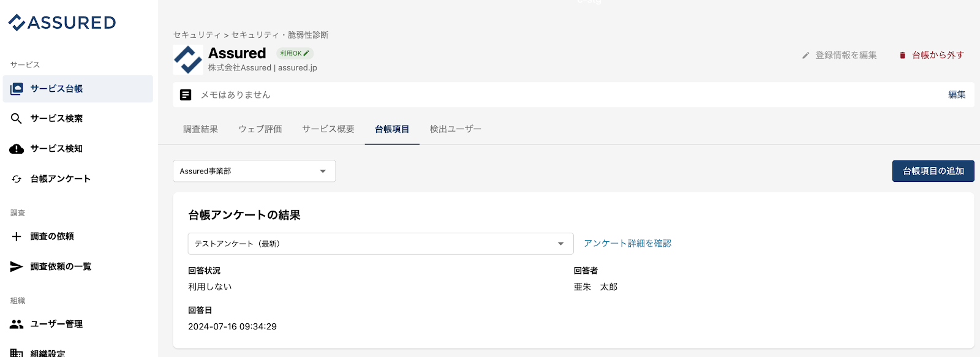The height and width of the screenshot is (357, 980).
Task: Click the building icon for 組織設定
Action: tap(17, 353)
